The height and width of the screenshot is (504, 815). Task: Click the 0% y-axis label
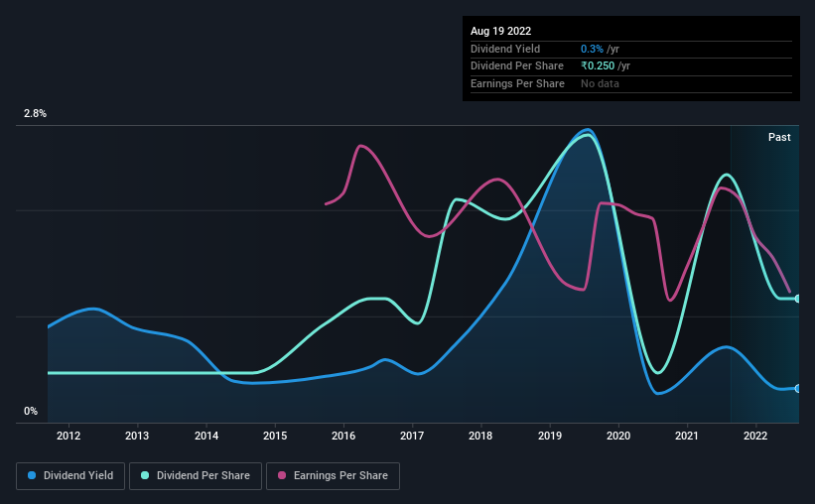[31, 412]
